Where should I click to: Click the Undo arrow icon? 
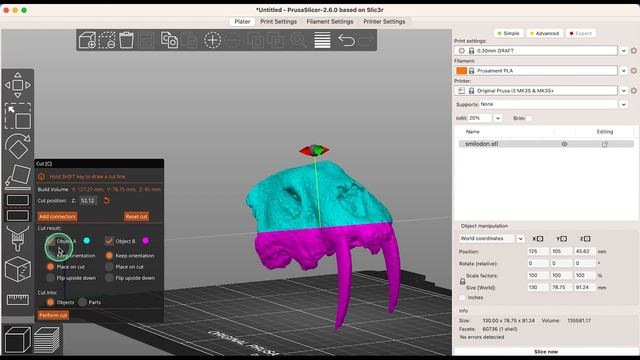[x=346, y=40]
